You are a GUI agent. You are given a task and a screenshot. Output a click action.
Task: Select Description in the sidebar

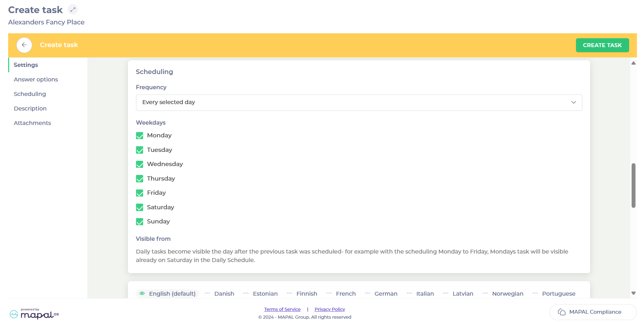coord(30,108)
